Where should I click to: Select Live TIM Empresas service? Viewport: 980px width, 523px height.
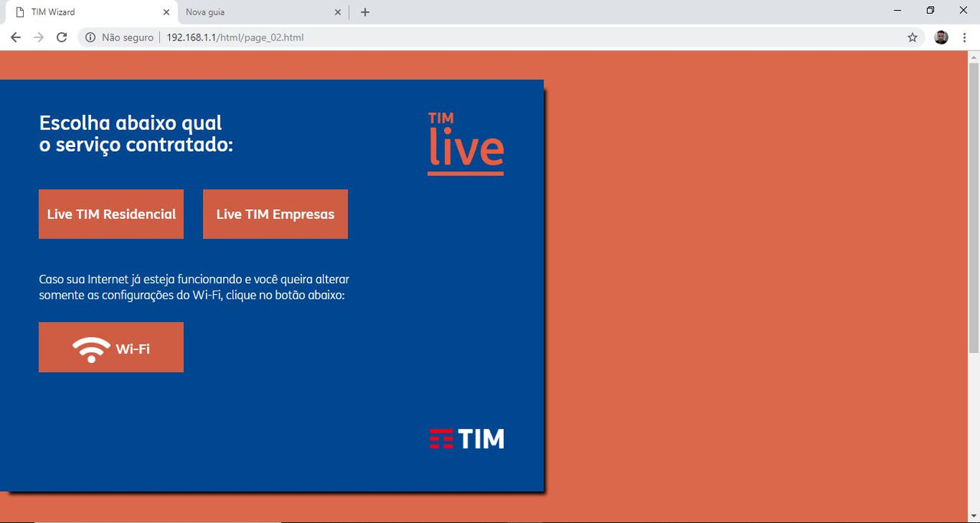tap(276, 214)
